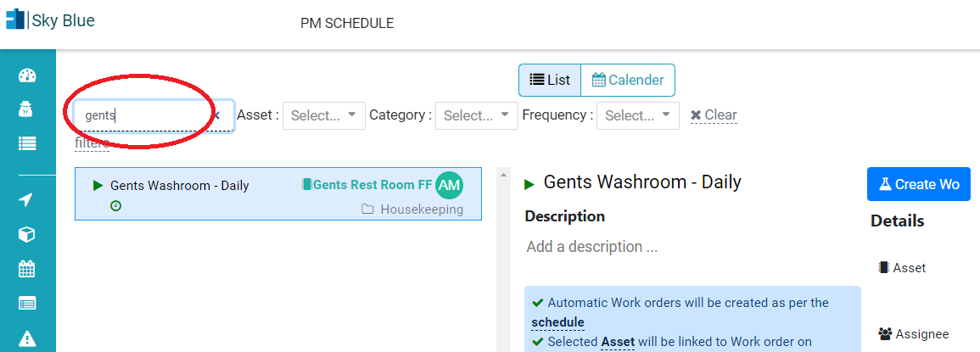Image resolution: width=980 pixels, height=352 pixels.
Task: Open the calendar icon in sidebar
Action: (x=27, y=270)
